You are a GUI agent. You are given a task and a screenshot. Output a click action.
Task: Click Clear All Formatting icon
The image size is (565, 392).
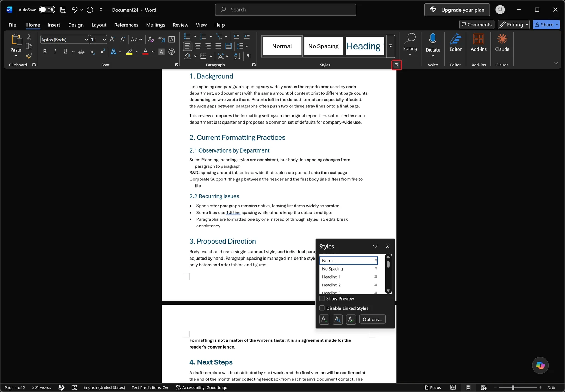[151, 40]
